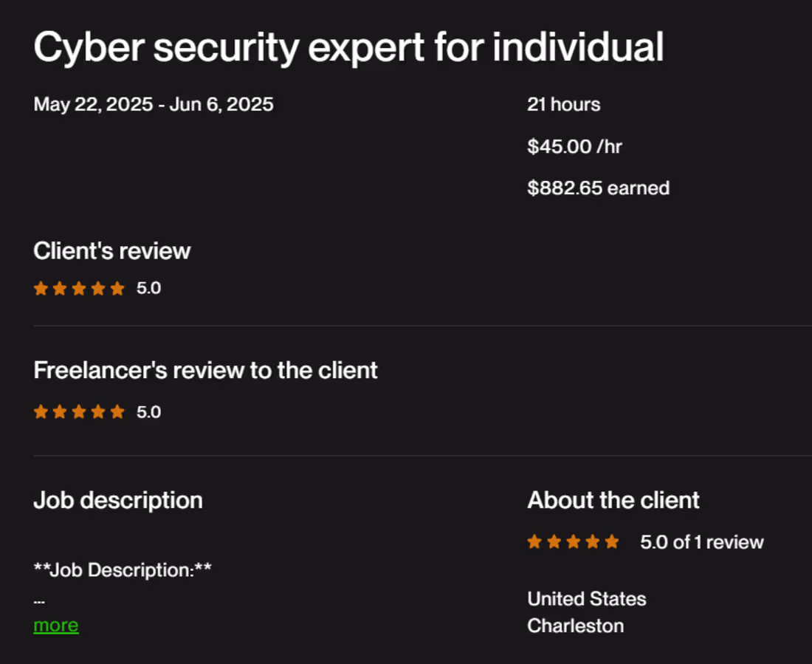
Task: Click the '5.0 of 1 review' text
Action: pos(701,541)
